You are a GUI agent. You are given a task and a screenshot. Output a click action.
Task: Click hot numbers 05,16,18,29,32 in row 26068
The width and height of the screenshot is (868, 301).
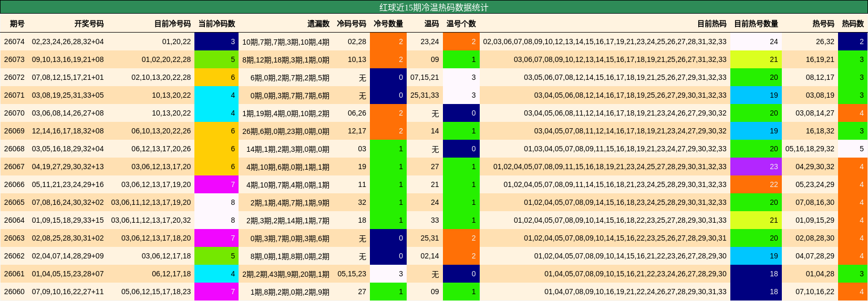click(x=810, y=149)
